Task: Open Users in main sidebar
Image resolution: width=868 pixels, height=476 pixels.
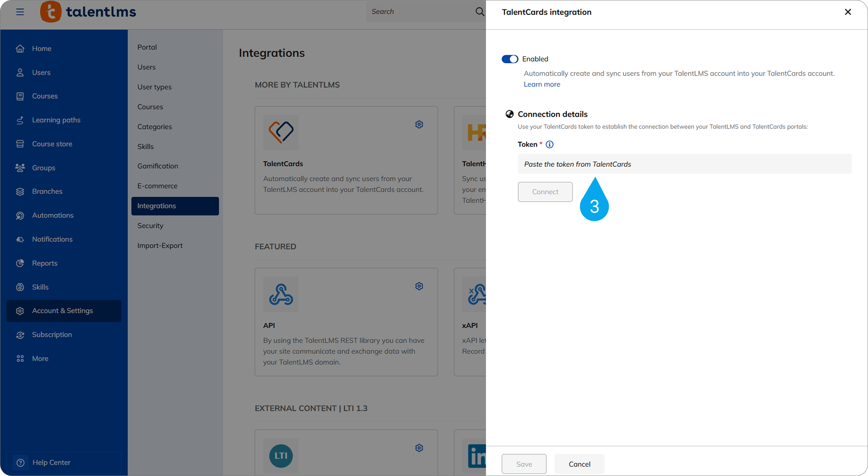Action: point(64,72)
